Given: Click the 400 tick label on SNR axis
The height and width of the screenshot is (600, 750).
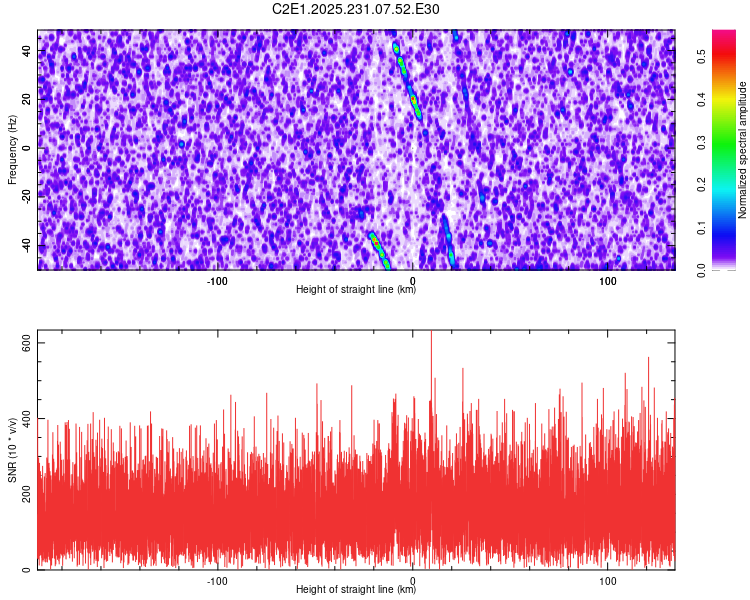Looking at the screenshot, I should coord(26,419).
